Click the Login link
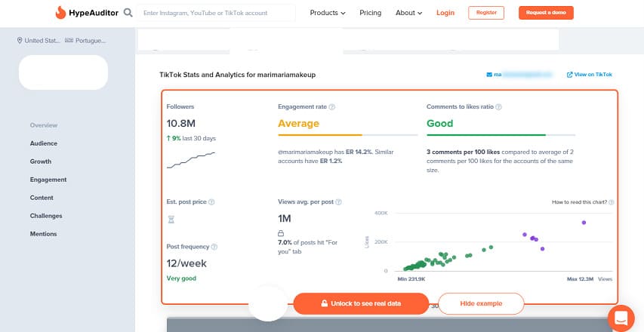 coord(445,13)
